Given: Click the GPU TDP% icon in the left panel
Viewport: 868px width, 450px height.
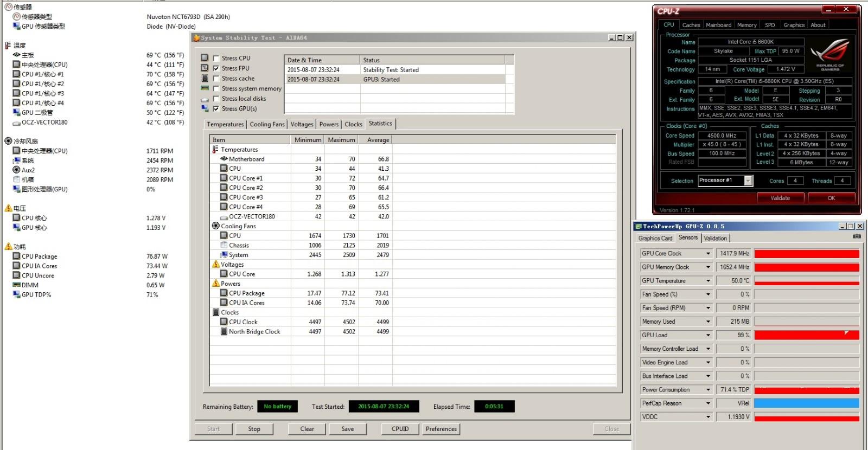Looking at the screenshot, I should [x=16, y=295].
